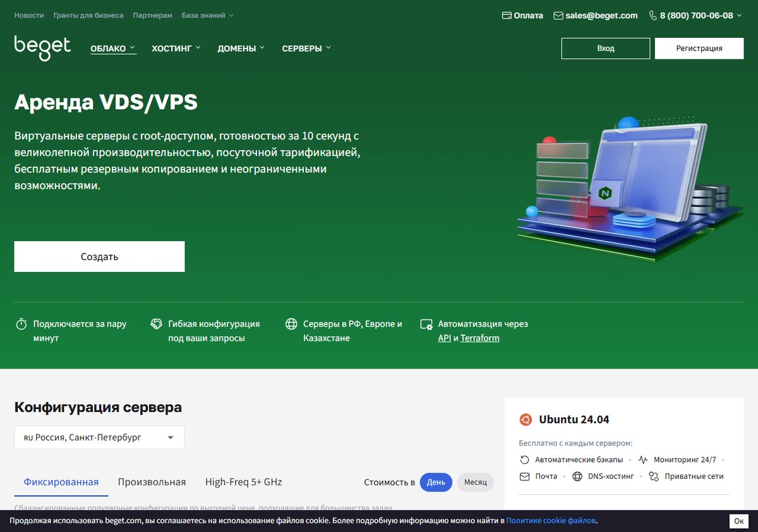Open the Политике cookie файлов link

[551, 521]
